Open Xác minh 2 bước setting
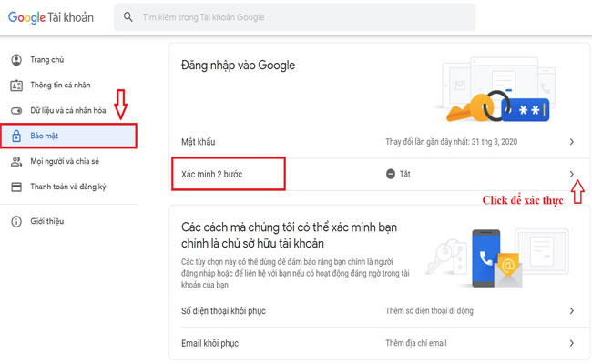 pos(379,174)
